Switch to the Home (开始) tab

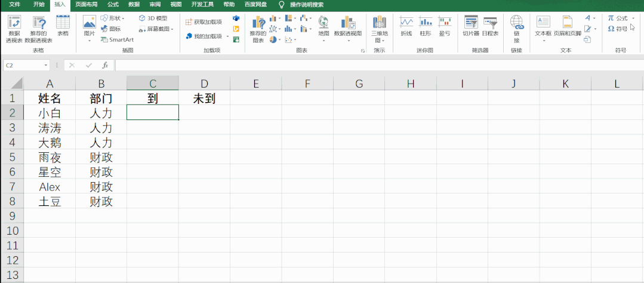pyautogui.click(x=39, y=5)
